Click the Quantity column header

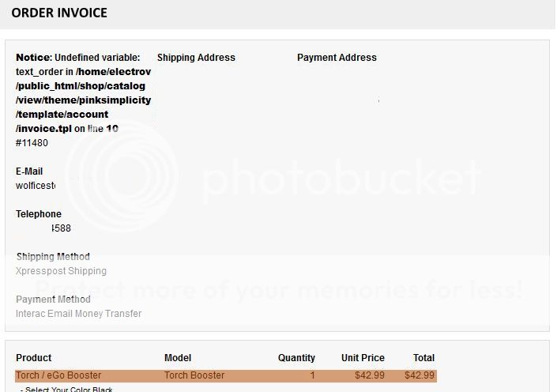(296, 357)
